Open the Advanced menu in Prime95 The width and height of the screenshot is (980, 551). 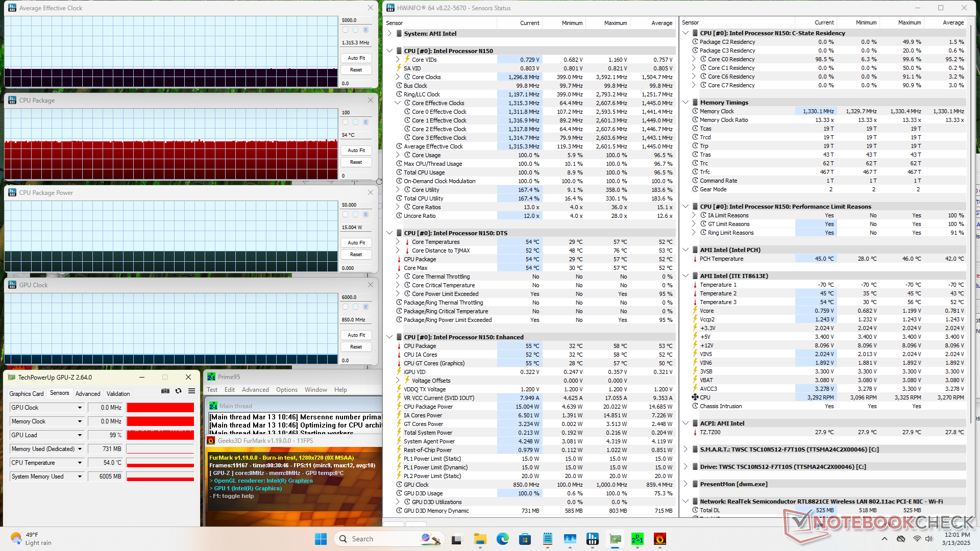(255, 390)
